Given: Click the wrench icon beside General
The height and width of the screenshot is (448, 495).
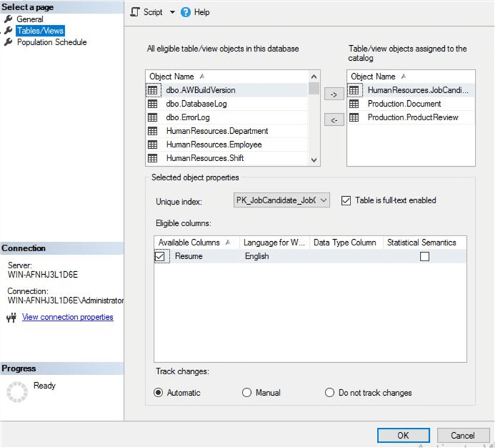Looking at the screenshot, I should (x=9, y=19).
